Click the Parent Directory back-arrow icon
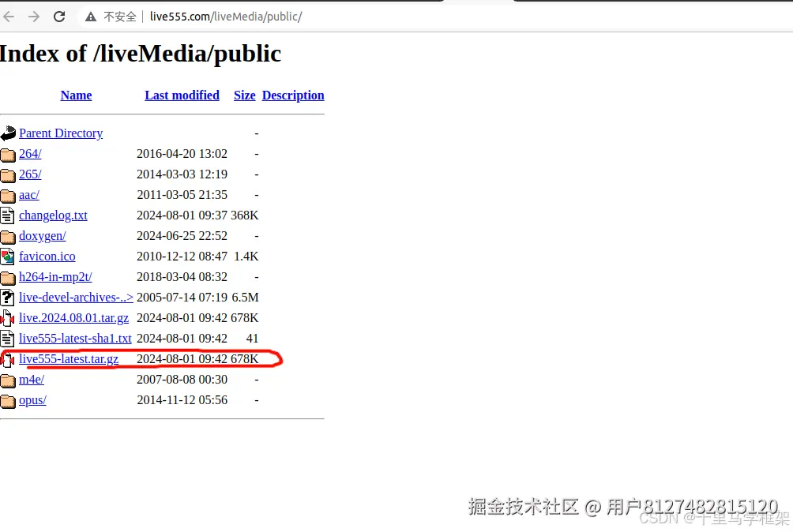Viewport: 793px width, 532px height. (x=8, y=133)
